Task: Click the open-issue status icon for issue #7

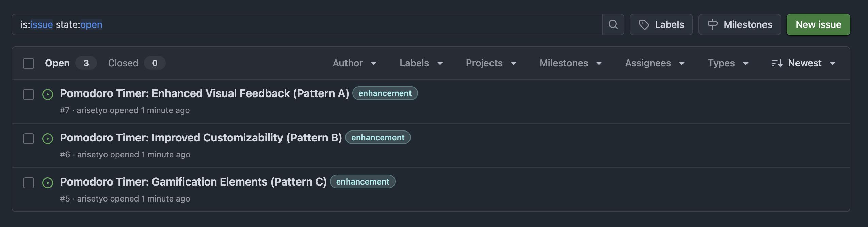Action: 48,94
